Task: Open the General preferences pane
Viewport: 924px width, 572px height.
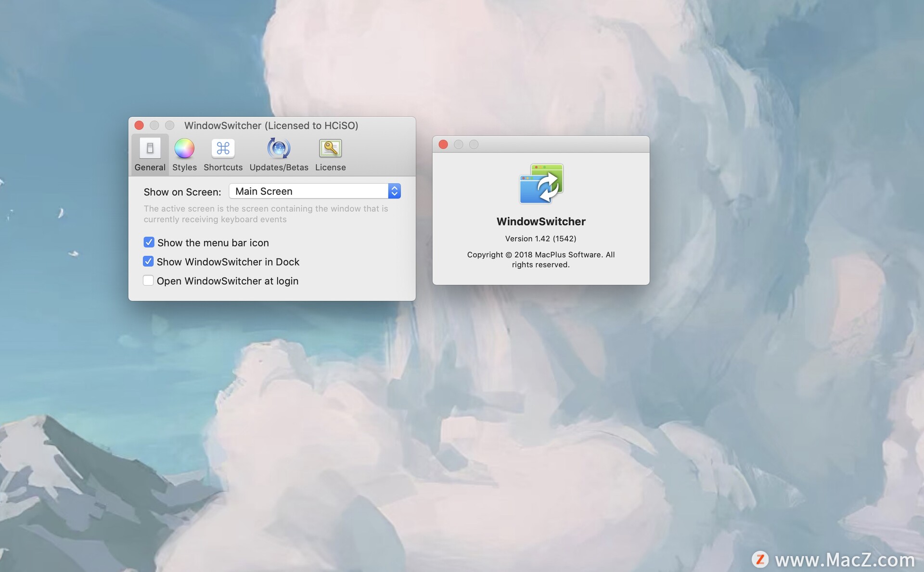Action: click(150, 154)
